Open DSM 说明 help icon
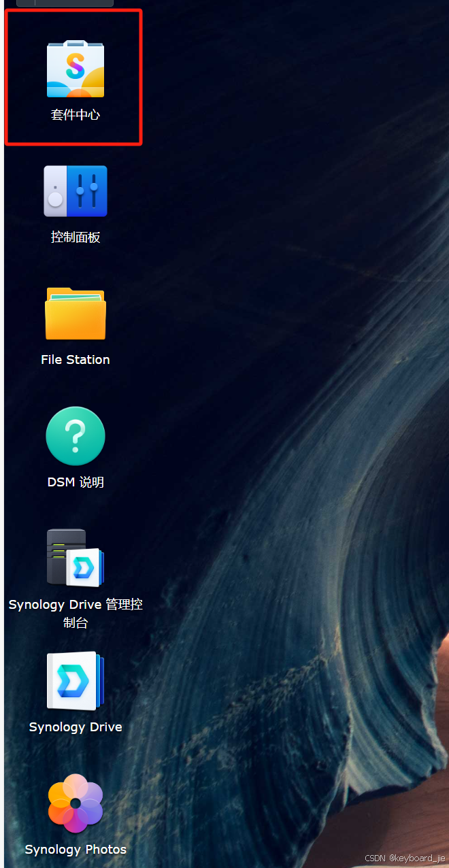The width and height of the screenshot is (449, 868). click(x=76, y=436)
